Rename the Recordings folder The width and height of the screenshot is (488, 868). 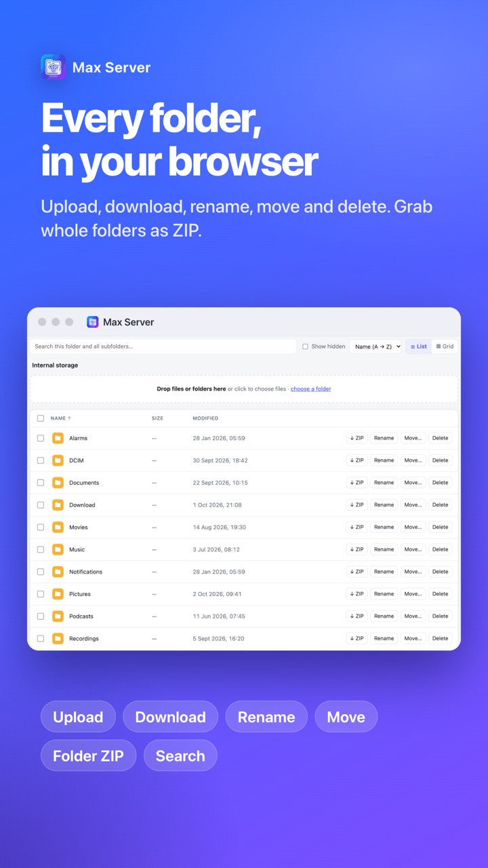click(x=384, y=638)
